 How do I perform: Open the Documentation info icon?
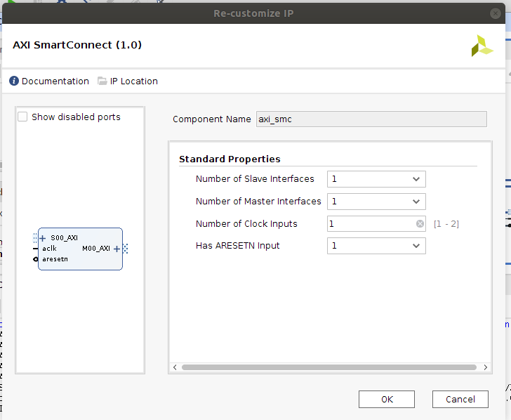pos(14,81)
